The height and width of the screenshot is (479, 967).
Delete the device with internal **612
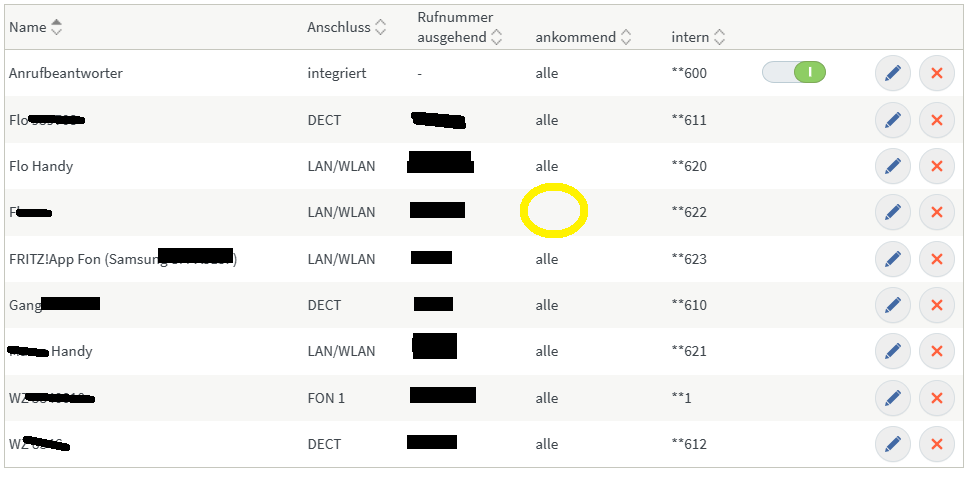coord(937,444)
